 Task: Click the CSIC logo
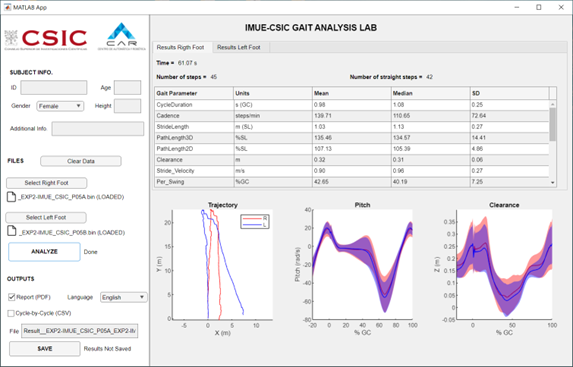tap(46, 39)
